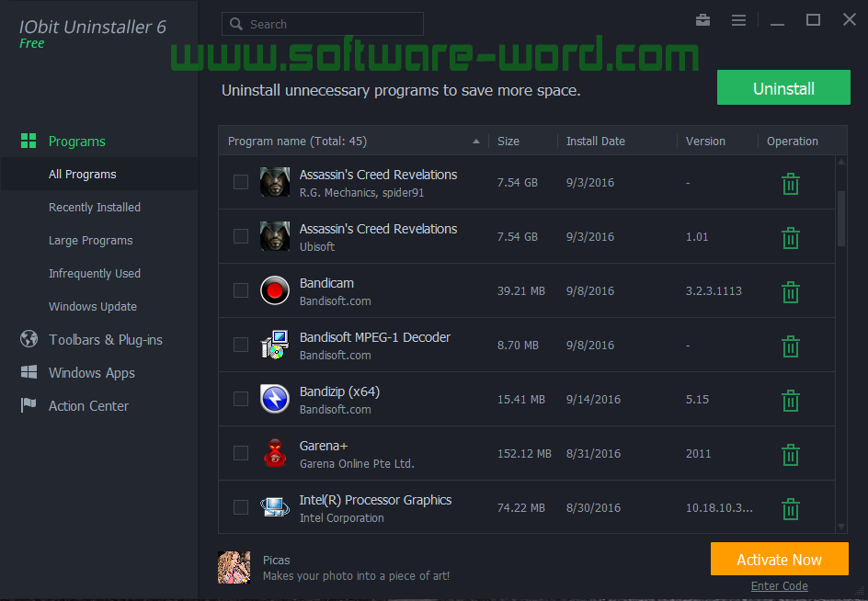Open the toolbox briefcase icon
Viewport: 868px width, 601px height.
(x=703, y=20)
